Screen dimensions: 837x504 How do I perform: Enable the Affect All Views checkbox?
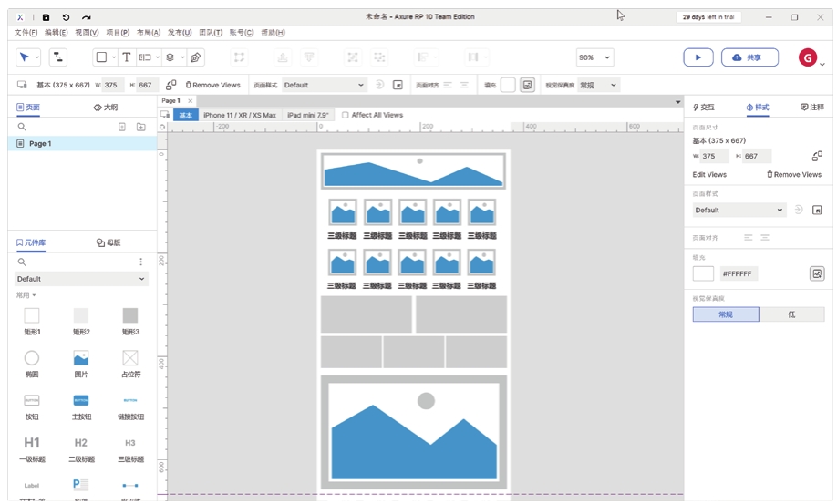(346, 116)
